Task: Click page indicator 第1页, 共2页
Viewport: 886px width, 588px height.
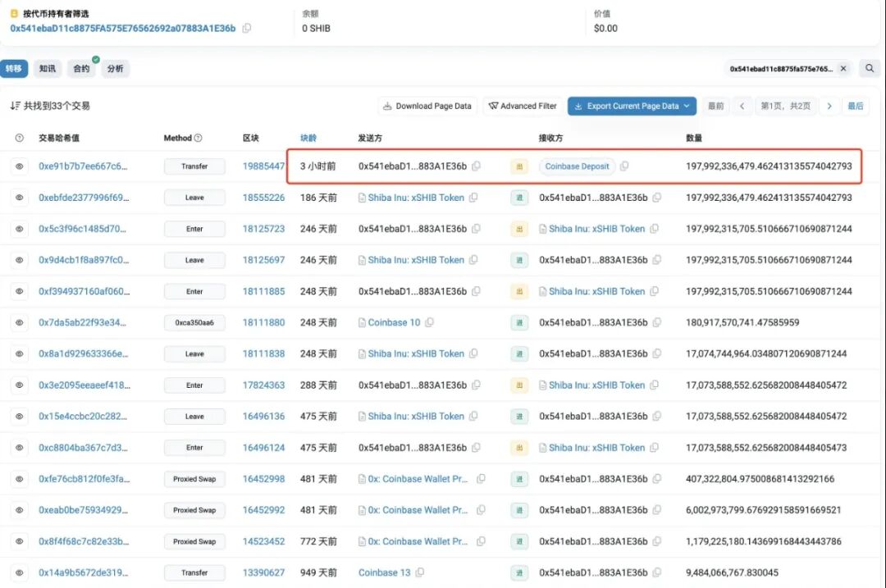Action: 785,106
